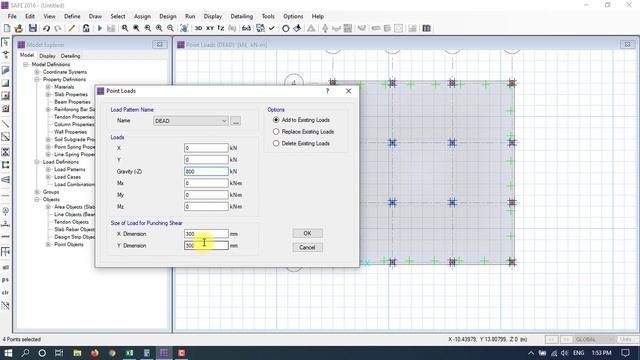This screenshot has width=640, height=360.
Task: Select Wall Properties in the model tree
Action: 70,132
